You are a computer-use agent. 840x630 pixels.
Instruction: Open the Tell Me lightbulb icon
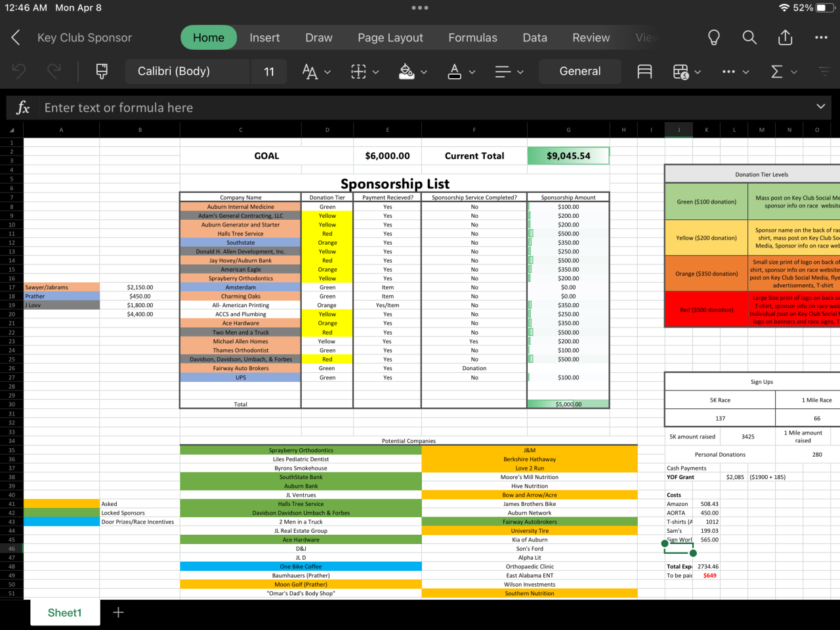point(714,38)
